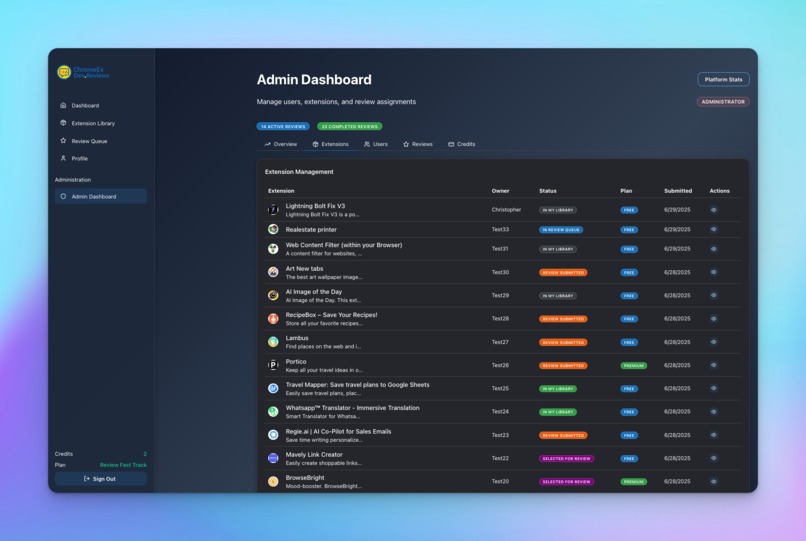Click the completed reviews green badge
806x541 pixels.
point(350,127)
